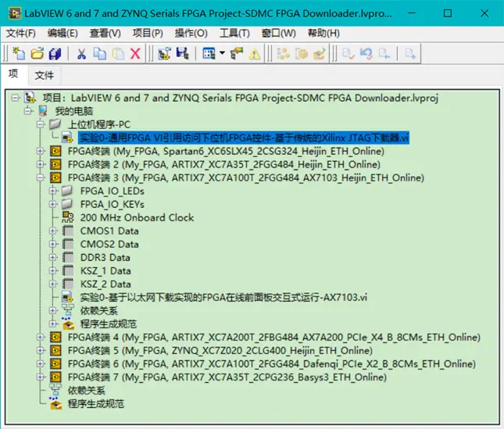Image resolution: width=504 pixels, height=429 pixels.
Task: Switch to the 项 tab
Action: (13, 74)
